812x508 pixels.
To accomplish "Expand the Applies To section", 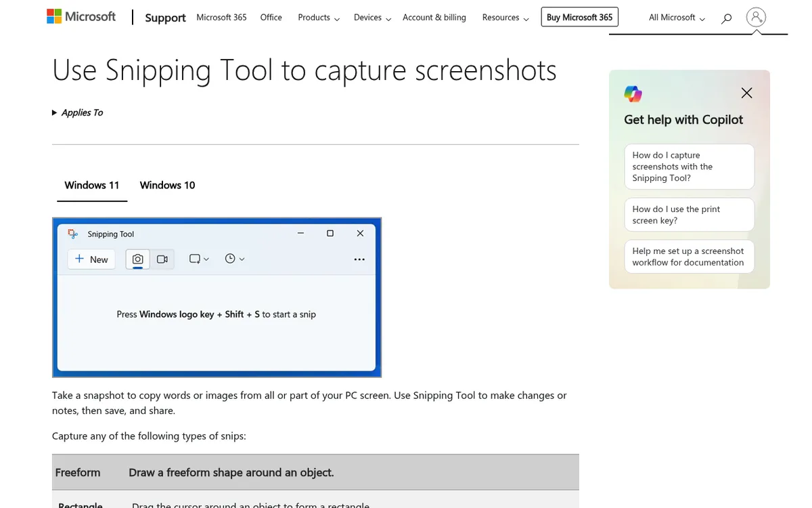I will click(x=78, y=112).
